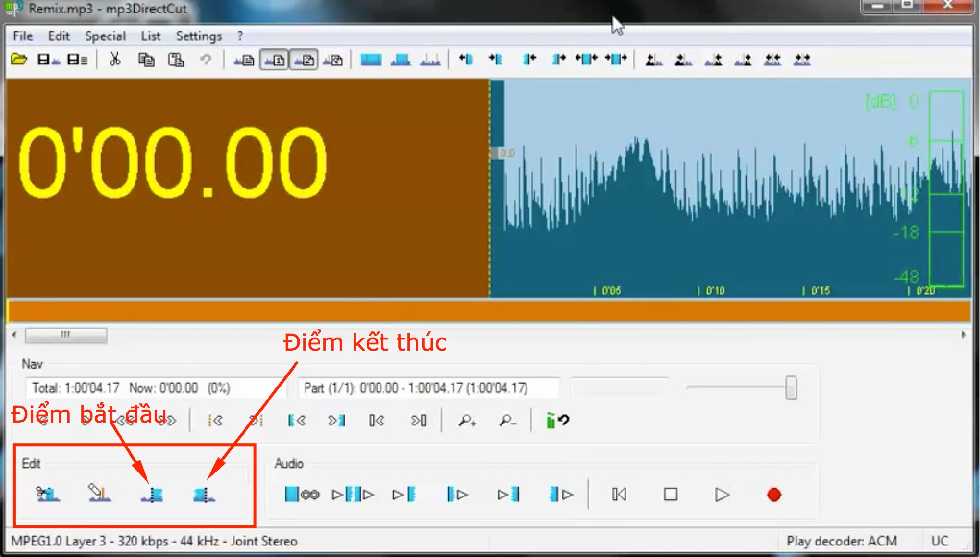This screenshot has height=557, width=980.
Task: Jump to selection begin, blue-bar back icon
Action: pos(296,421)
